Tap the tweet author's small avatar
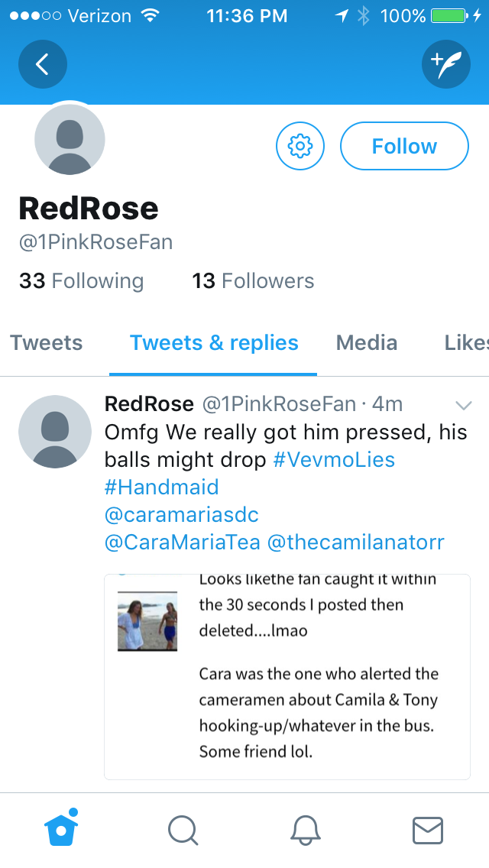Screen dimensions: 489x868 click(x=55, y=432)
